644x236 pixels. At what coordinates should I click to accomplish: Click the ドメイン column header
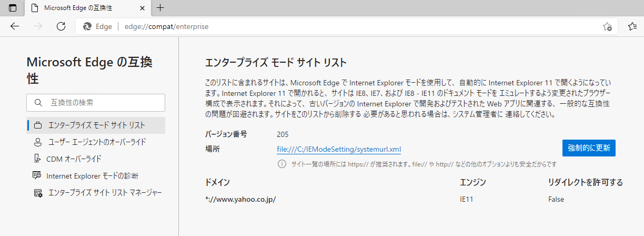tap(217, 182)
